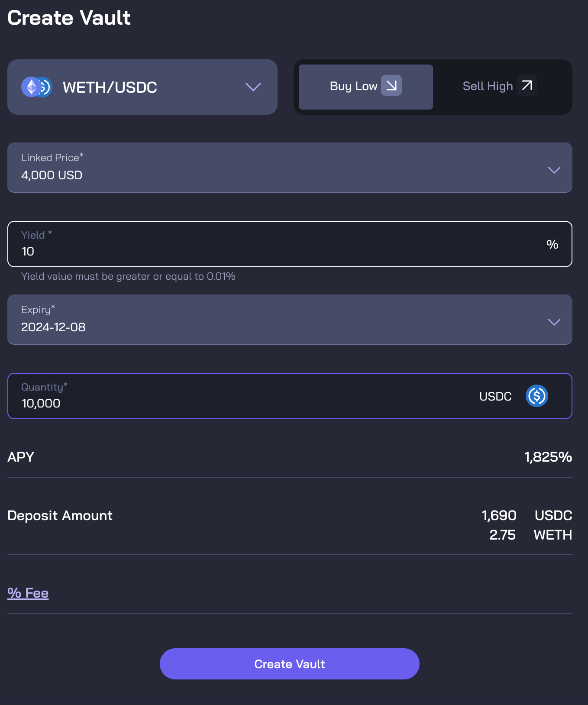Screen dimensions: 588x705
Task: Click the APY value 1,825%
Action: 548,457
